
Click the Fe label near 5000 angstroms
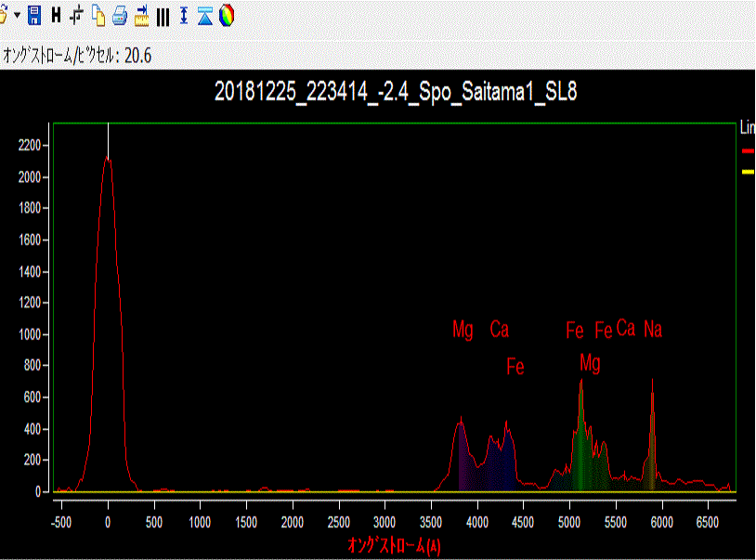tap(575, 331)
